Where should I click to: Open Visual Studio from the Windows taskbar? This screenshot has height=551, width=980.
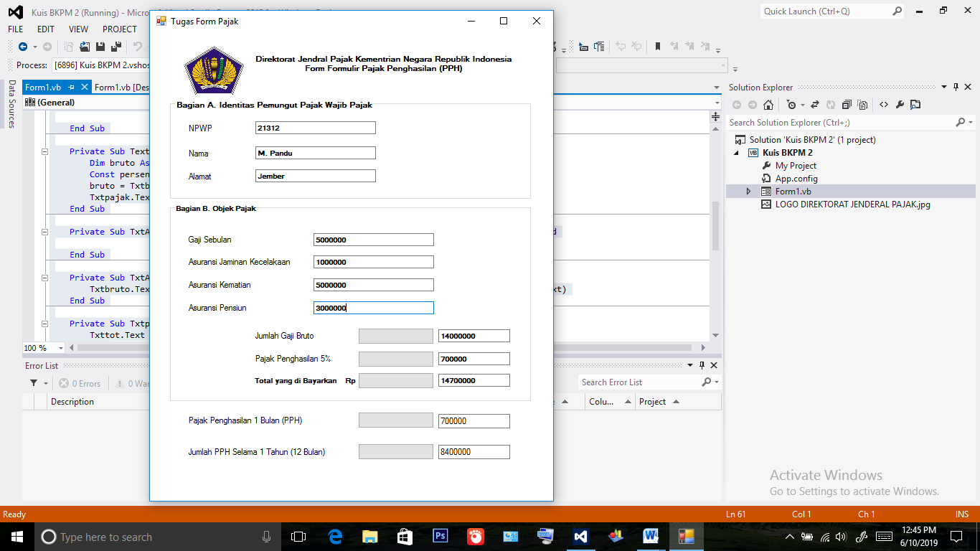click(580, 536)
